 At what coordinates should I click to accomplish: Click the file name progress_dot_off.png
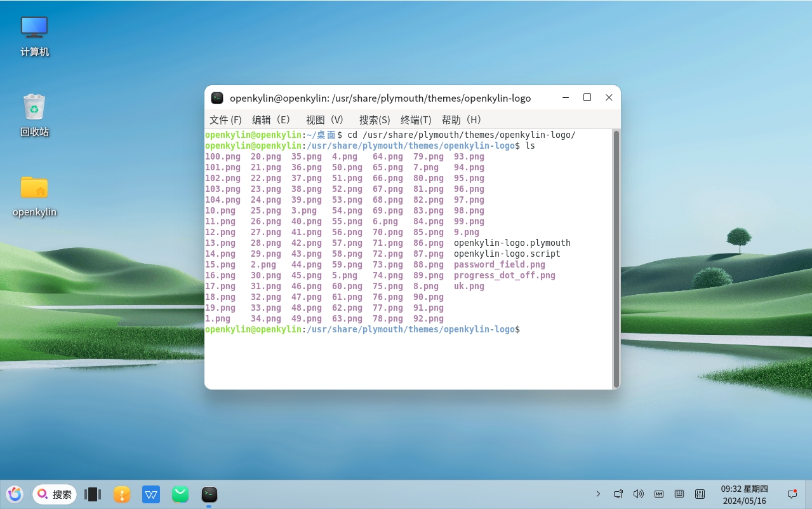[x=504, y=275]
